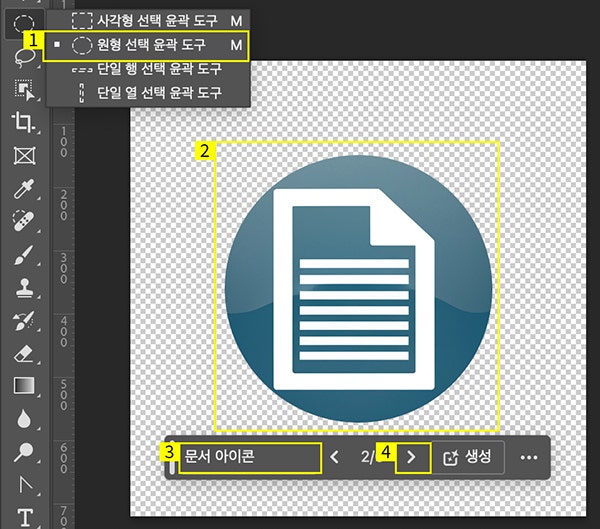Select the Lasso tool

[x=24, y=57]
